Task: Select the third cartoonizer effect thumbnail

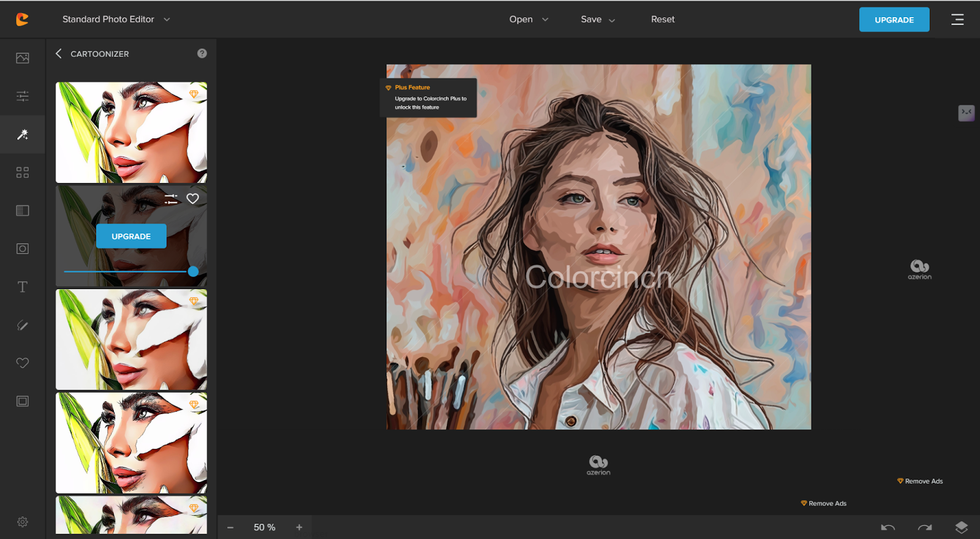Action: [131, 339]
